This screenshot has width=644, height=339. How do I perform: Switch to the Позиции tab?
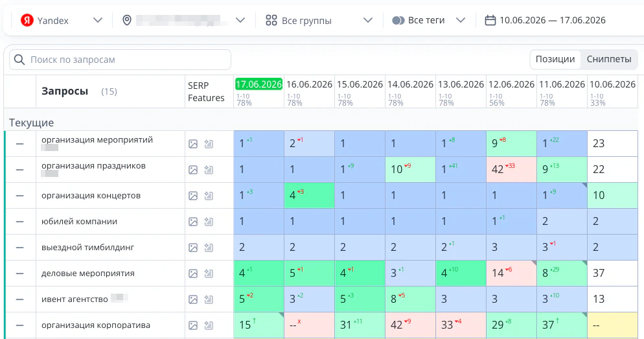pos(555,59)
